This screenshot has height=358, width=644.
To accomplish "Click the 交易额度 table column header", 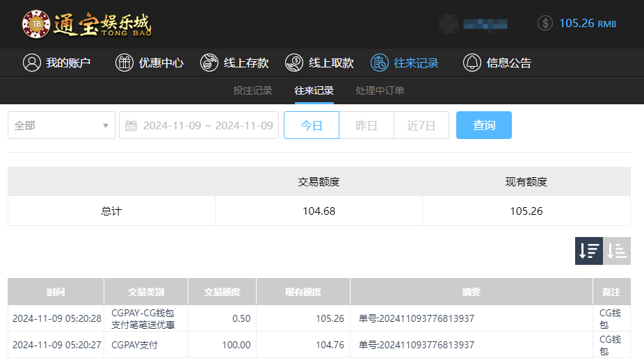I will [222, 292].
